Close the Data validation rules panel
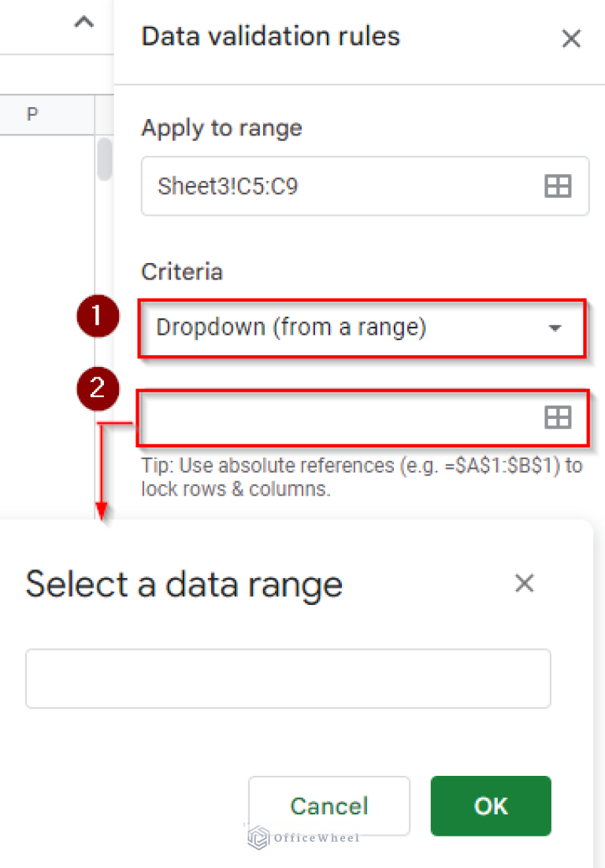 570,39
